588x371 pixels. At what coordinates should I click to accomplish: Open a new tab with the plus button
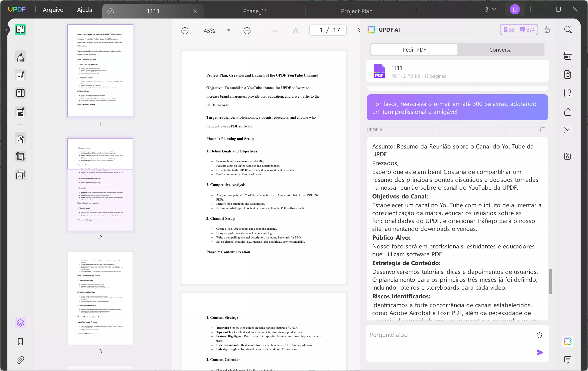[417, 11]
